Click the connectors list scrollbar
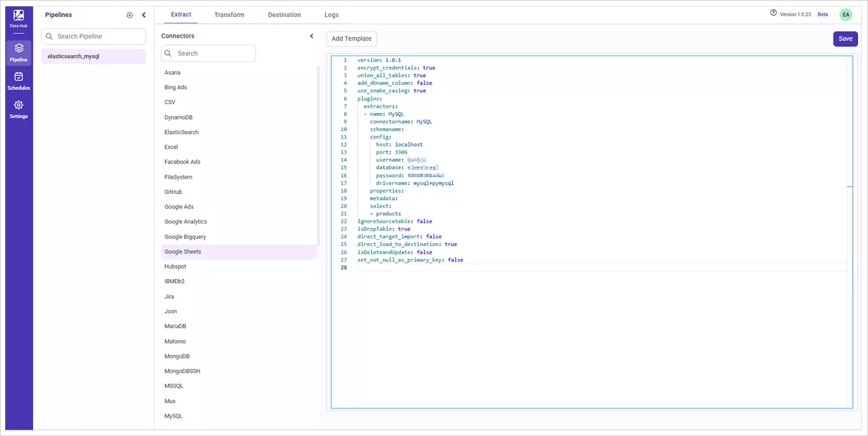The image size is (868, 436). (x=319, y=155)
